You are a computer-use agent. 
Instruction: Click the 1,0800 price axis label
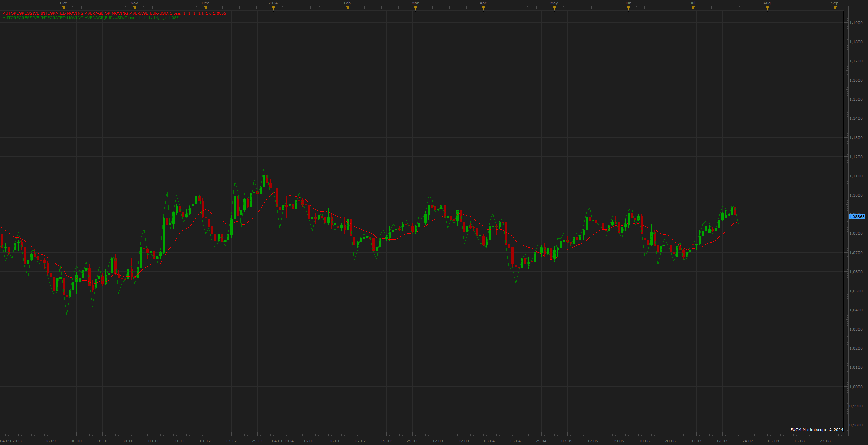[x=856, y=233]
